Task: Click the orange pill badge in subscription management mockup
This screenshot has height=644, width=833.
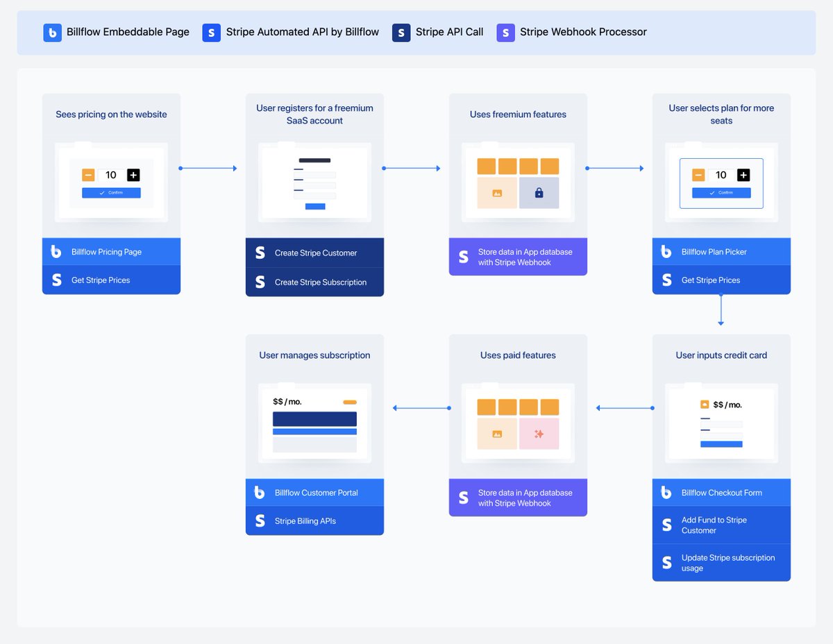Action: click(x=350, y=402)
